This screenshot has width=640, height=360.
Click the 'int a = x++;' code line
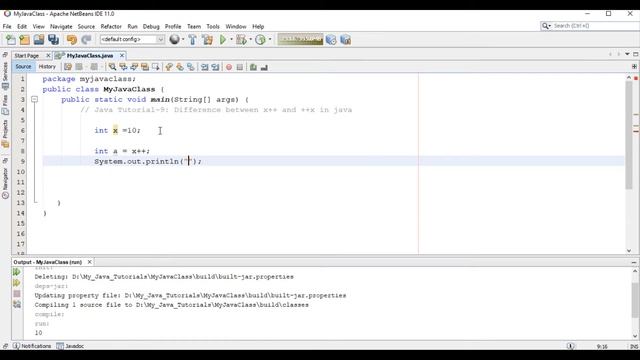coord(122,151)
